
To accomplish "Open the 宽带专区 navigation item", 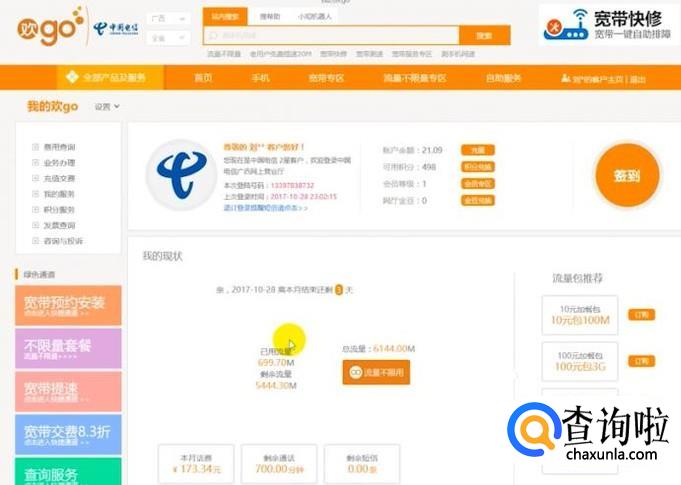I will pyautogui.click(x=326, y=78).
